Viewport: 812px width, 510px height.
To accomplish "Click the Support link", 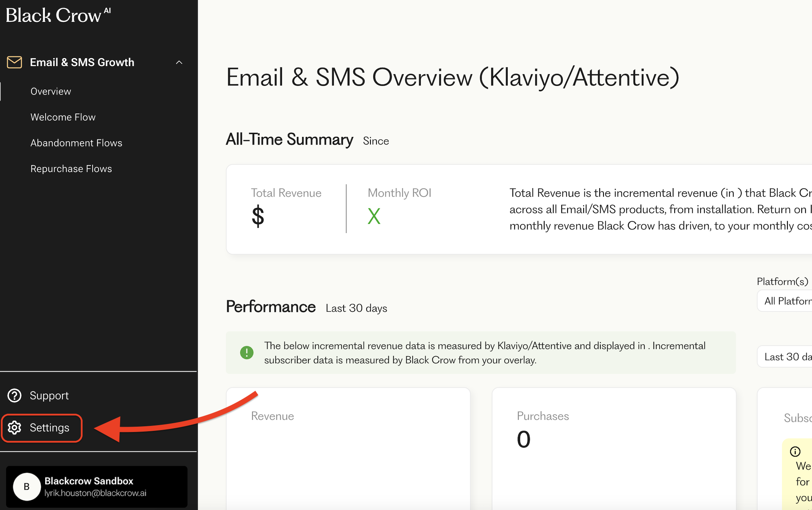I will 49,395.
